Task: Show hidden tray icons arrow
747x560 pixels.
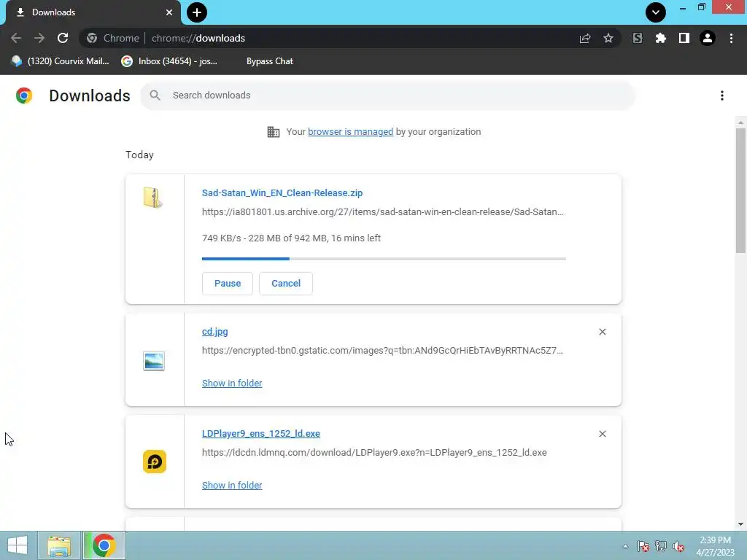Action: tap(625, 546)
